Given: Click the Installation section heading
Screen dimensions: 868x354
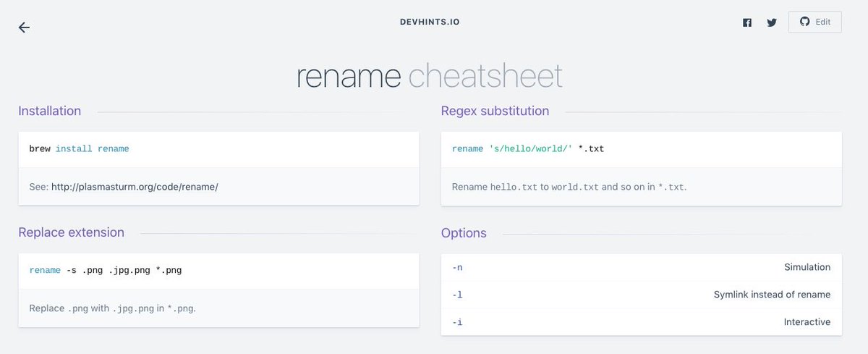Looking at the screenshot, I should (x=50, y=111).
